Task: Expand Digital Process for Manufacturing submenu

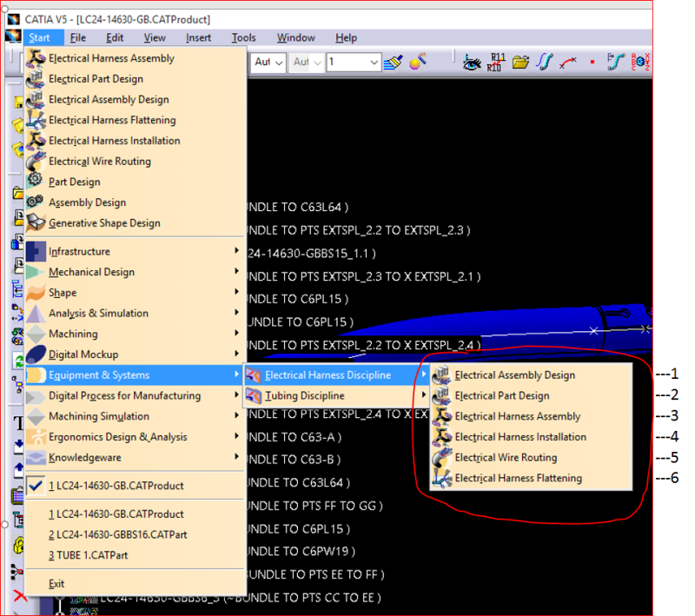Action: pos(136,395)
